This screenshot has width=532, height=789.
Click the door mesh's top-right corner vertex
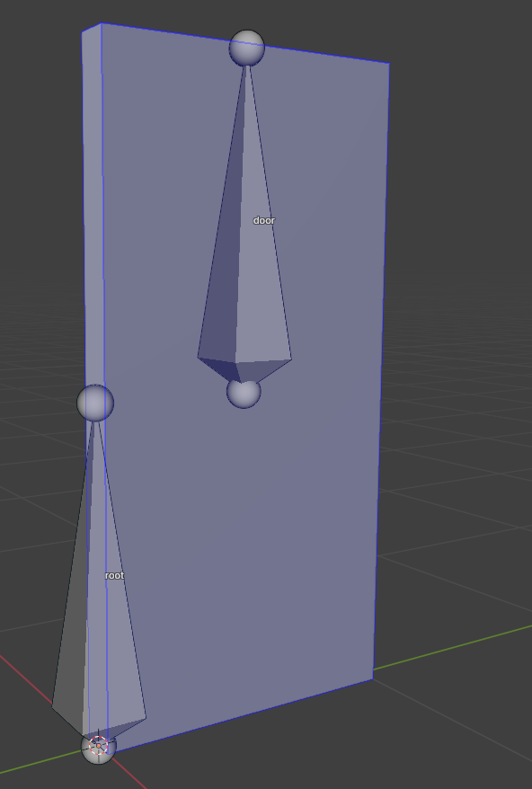[389, 64]
